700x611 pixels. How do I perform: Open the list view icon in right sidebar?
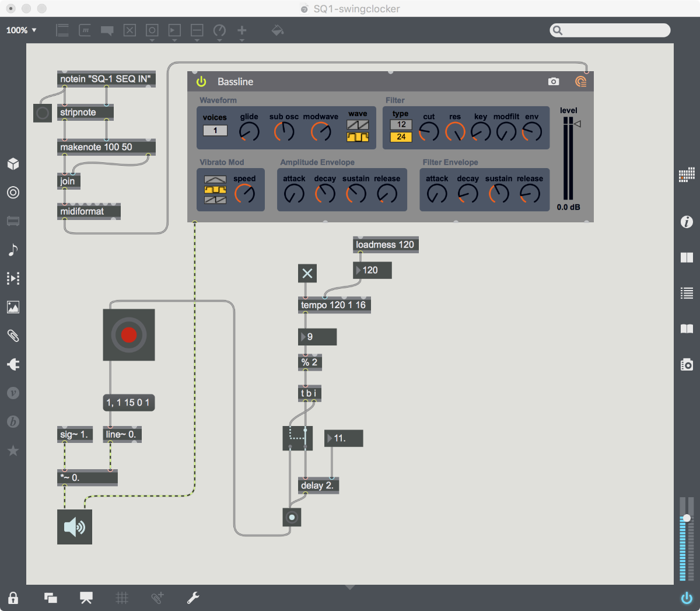click(687, 293)
